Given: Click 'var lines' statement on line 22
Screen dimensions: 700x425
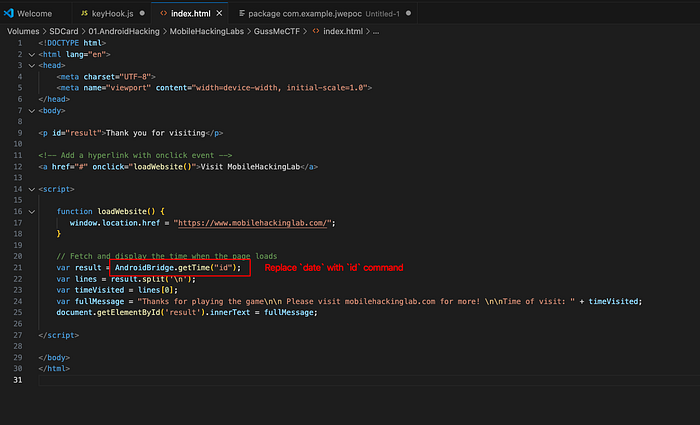Looking at the screenshot, I should [x=126, y=279].
